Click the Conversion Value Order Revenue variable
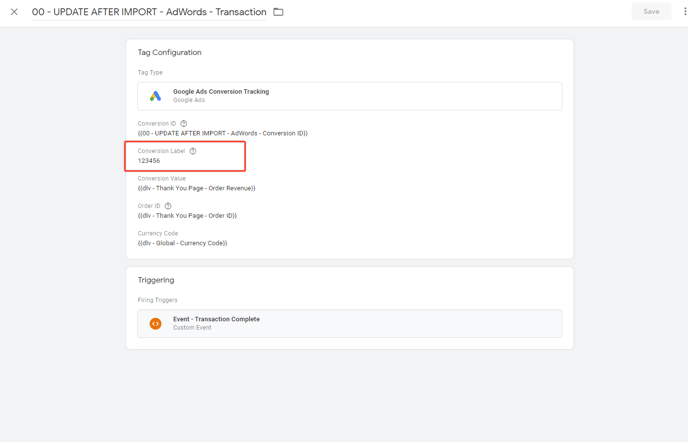The height and width of the screenshot is (442, 688). 197,188
